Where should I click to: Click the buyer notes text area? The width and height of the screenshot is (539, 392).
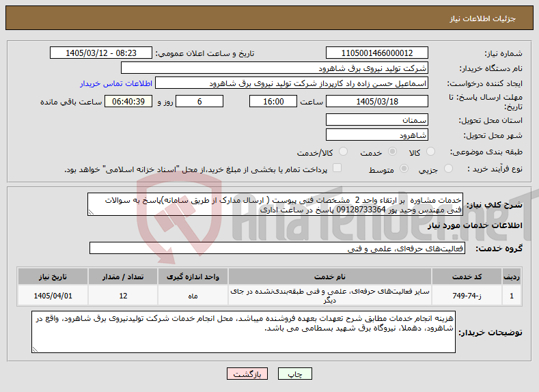point(243,332)
